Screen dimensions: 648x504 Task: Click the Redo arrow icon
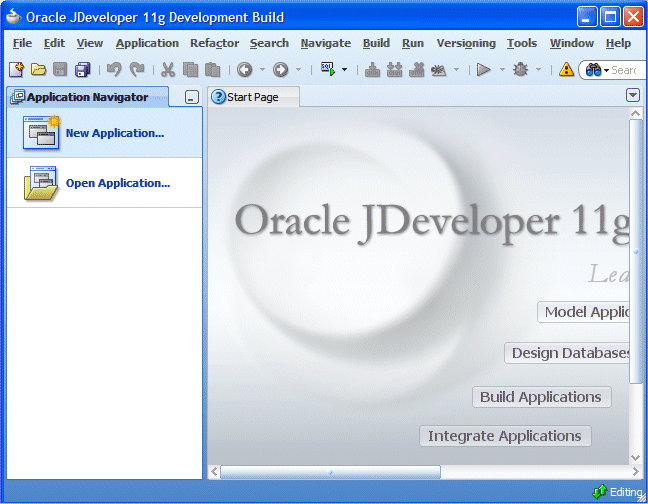[137, 69]
